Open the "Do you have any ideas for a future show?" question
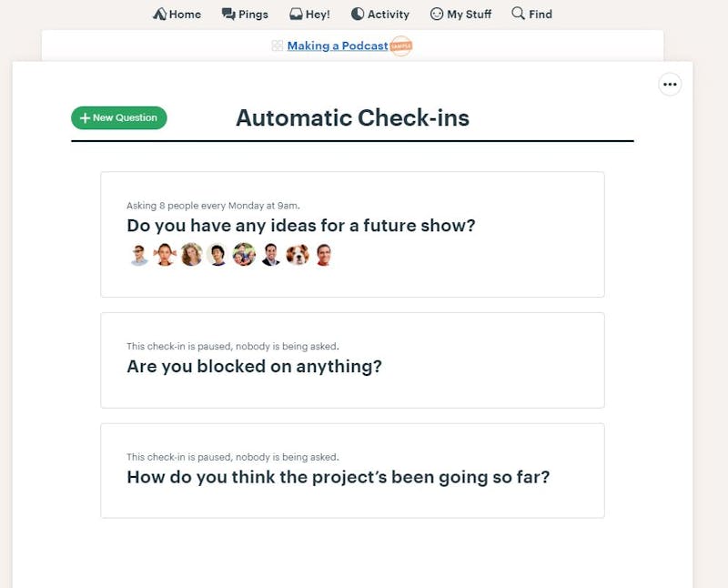Screen dimensions: 728x588 (x=301, y=226)
